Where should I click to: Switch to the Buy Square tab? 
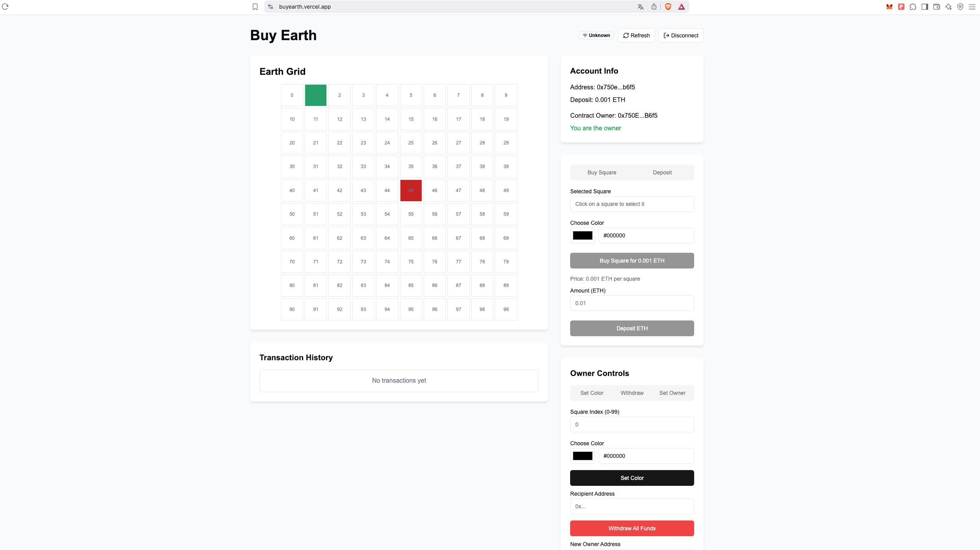click(x=602, y=172)
